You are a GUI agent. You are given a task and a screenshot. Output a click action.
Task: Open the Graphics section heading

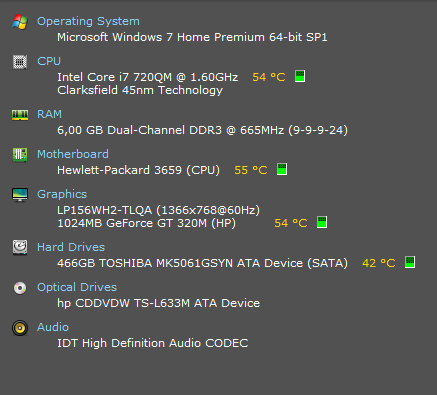click(x=62, y=194)
